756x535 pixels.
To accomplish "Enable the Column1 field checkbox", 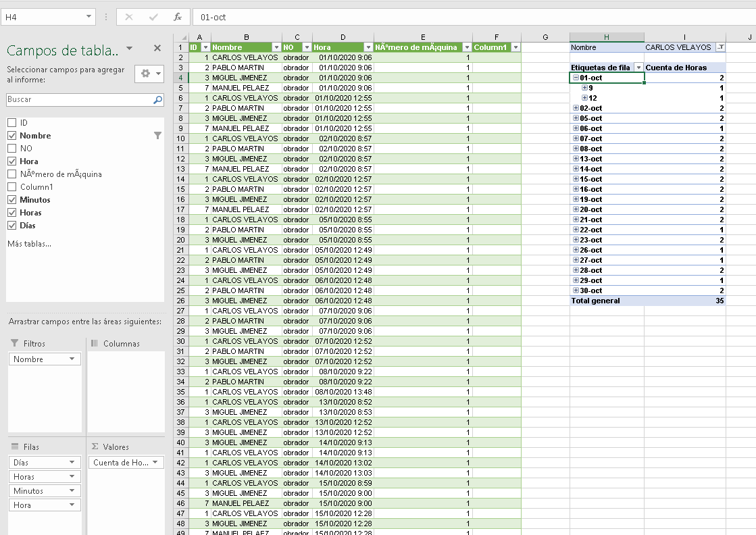I will pos(11,187).
